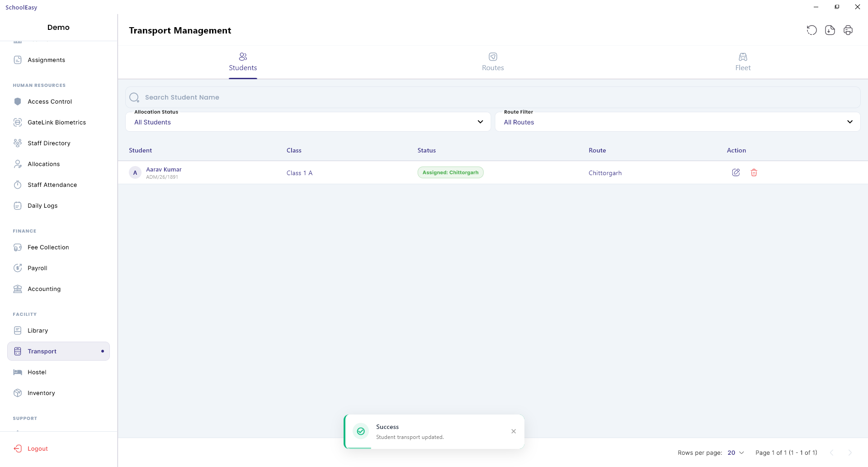Click admission number ADM/26/1891
868x467 pixels.
click(x=162, y=177)
